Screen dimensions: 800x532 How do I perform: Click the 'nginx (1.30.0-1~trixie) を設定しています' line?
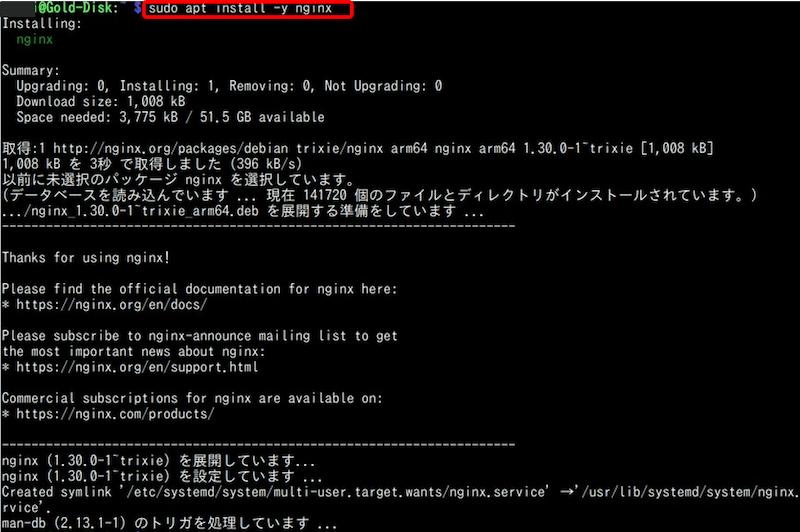tap(162, 476)
